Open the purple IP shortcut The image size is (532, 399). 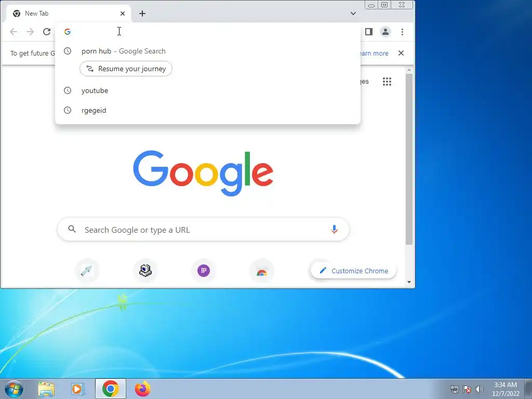204,270
